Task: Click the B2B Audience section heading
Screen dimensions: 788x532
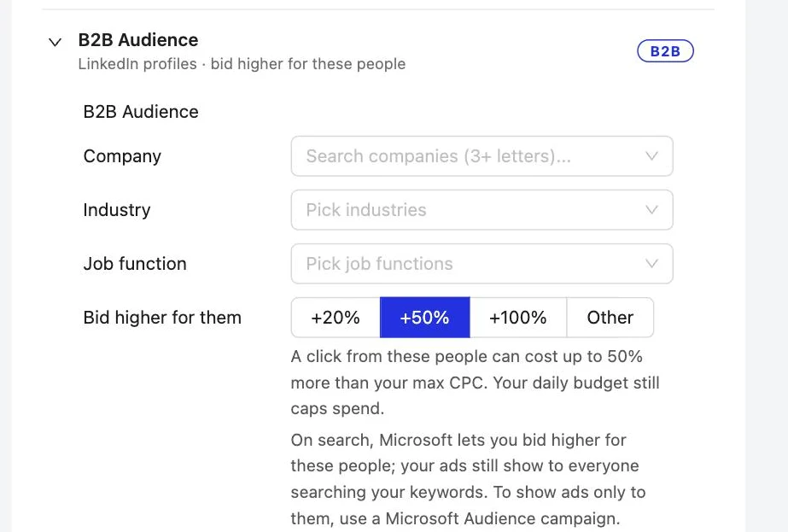Action: [x=138, y=40]
